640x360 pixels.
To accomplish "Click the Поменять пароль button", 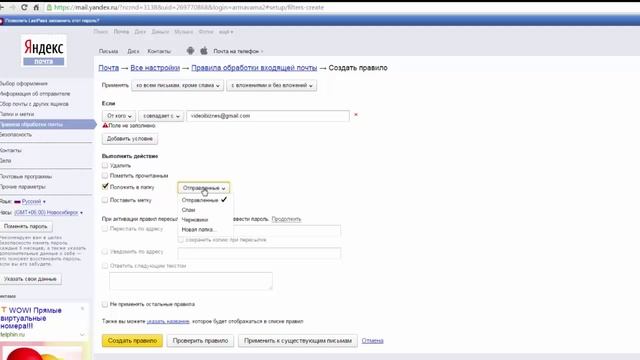I will coord(26,226).
